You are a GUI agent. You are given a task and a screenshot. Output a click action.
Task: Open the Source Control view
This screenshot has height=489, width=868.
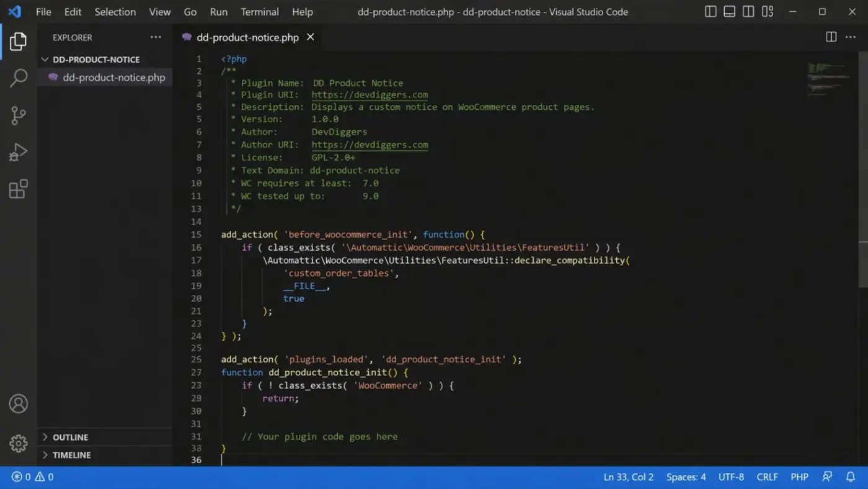[18, 115]
